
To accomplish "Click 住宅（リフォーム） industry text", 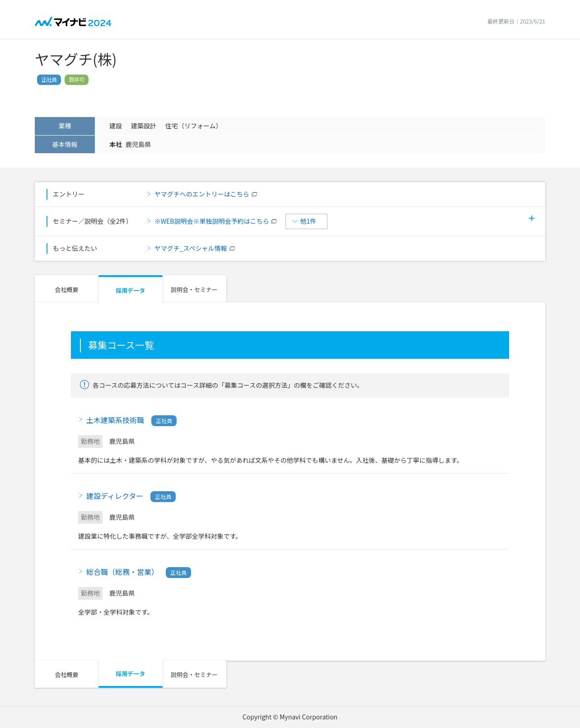I will 193,126.
